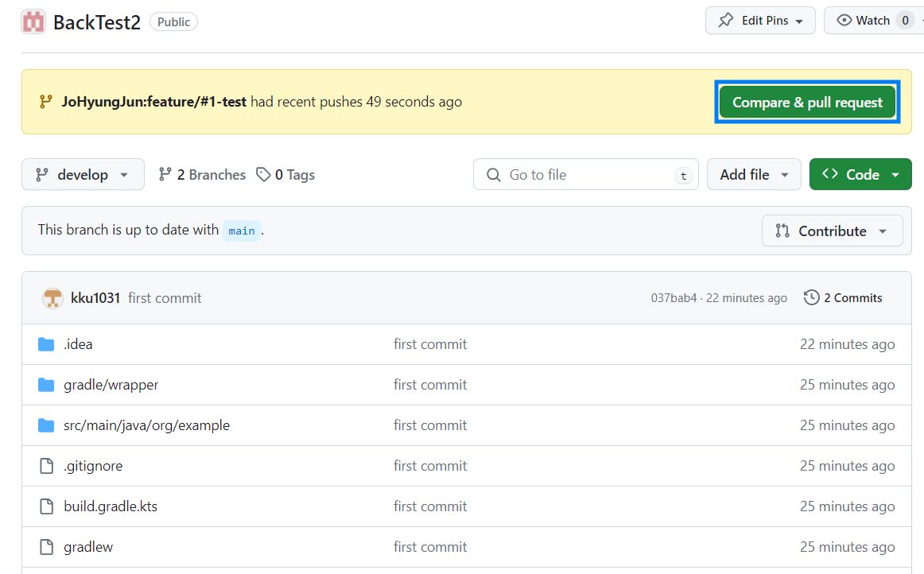Open the BackTest2 repository name link
This screenshot has height=574, width=924.
[x=97, y=22]
